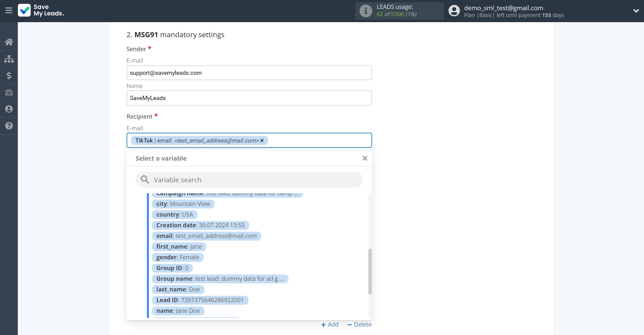Open the billing dollar sidebar icon

coord(9,76)
